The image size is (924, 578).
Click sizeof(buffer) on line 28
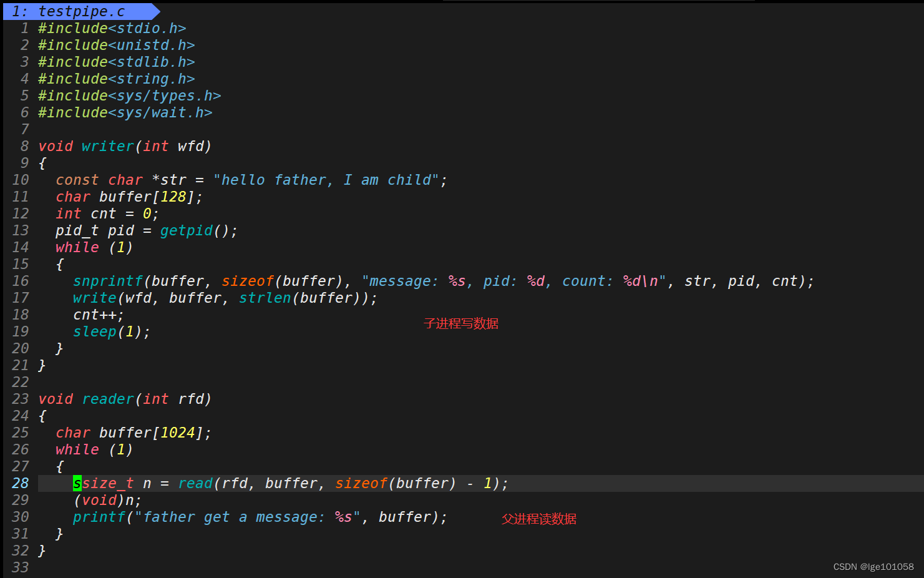pos(396,484)
